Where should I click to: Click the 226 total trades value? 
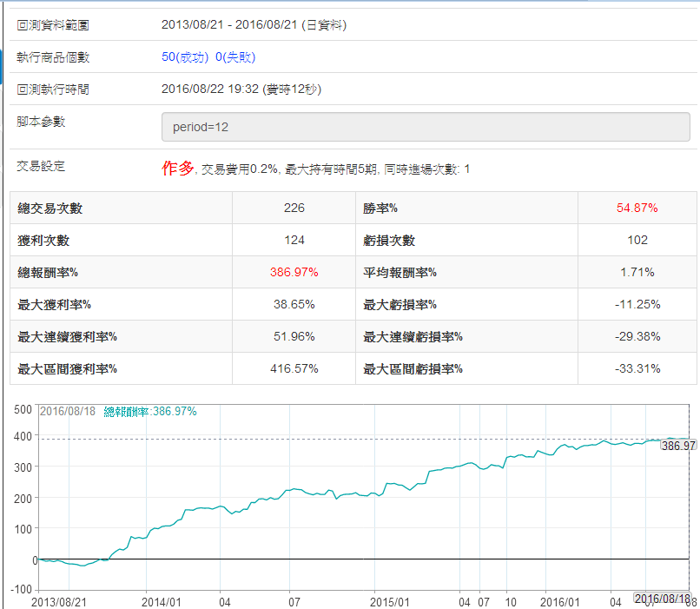click(x=294, y=209)
